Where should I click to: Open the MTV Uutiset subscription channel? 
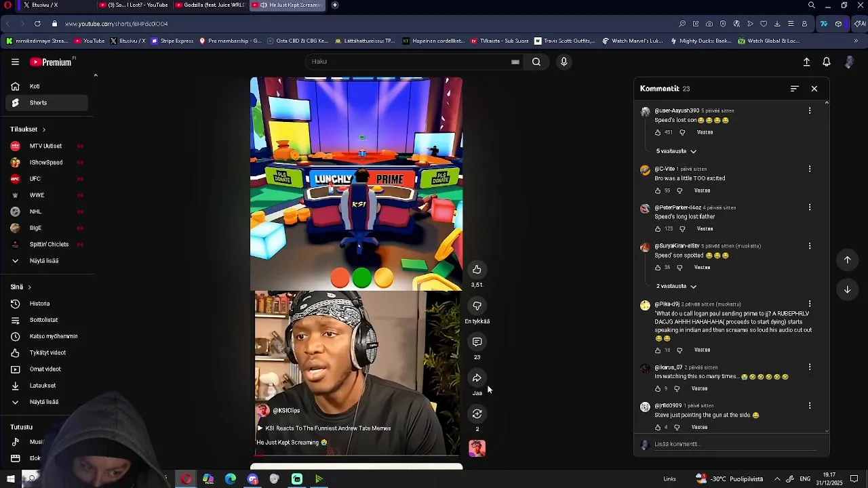tap(47, 146)
